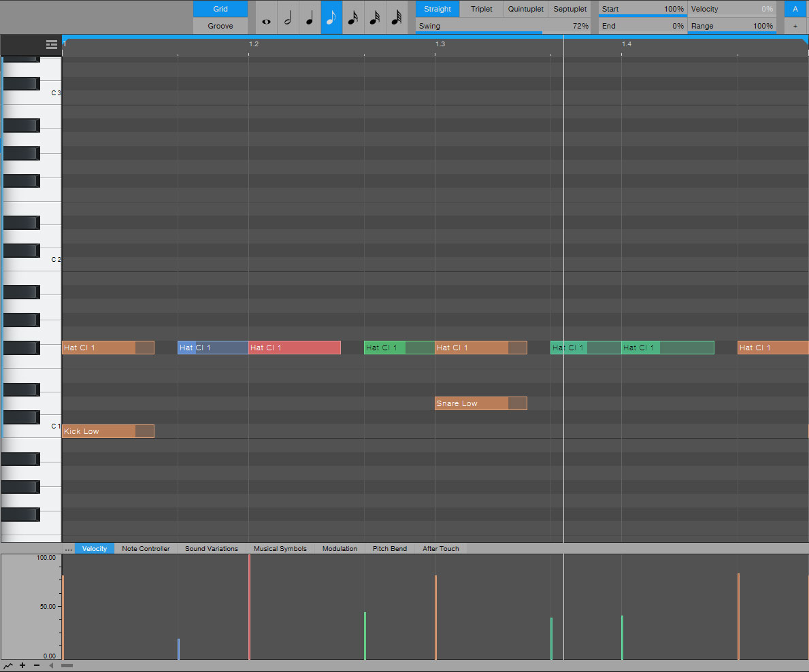
Task: Open the After Touch tab
Action: coord(441,549)
